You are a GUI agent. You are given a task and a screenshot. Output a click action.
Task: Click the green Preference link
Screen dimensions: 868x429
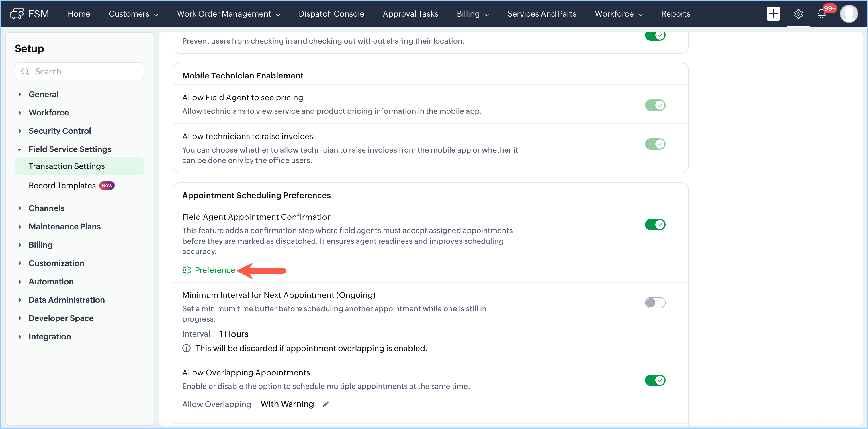pyautogui.click(x=215, y=270)
